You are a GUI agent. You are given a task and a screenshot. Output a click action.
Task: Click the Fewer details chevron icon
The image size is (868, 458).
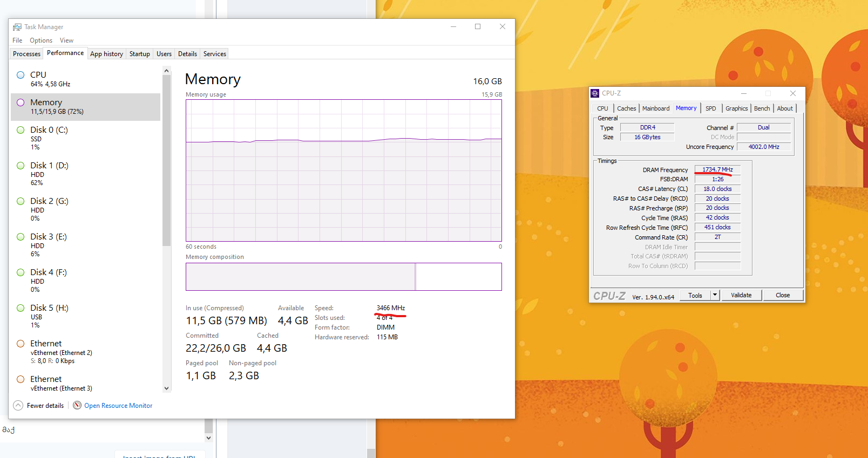18,405
